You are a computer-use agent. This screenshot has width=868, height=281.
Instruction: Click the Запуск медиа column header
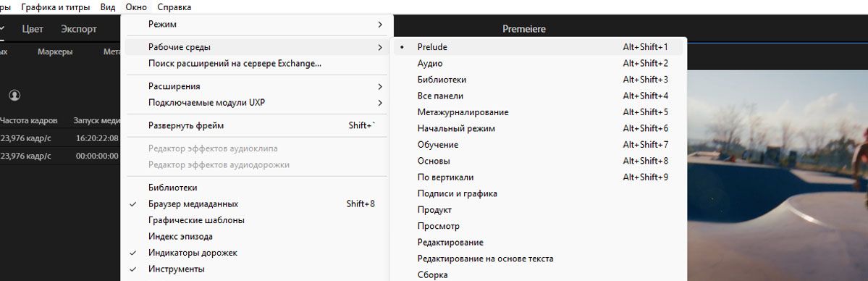tap(97, 120)
